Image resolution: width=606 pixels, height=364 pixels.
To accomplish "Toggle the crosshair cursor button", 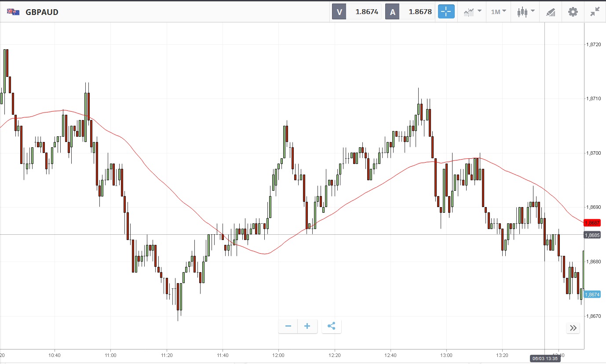I will coord(446,12).
